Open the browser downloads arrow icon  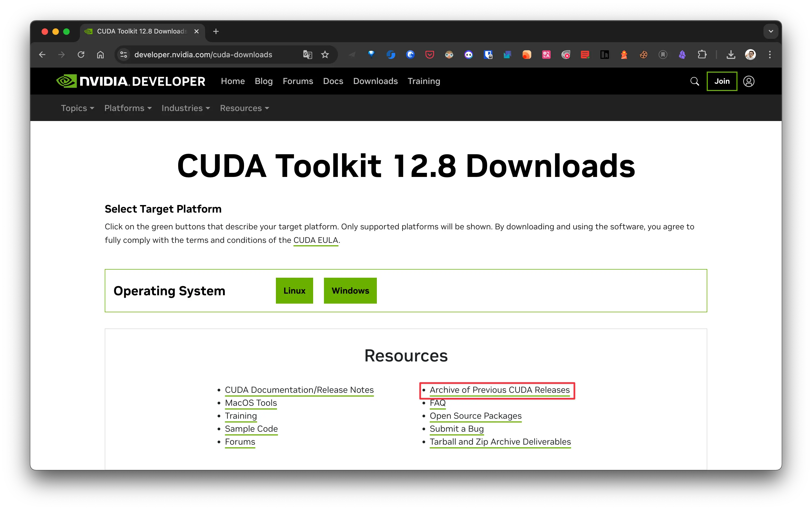click(731, 55)
